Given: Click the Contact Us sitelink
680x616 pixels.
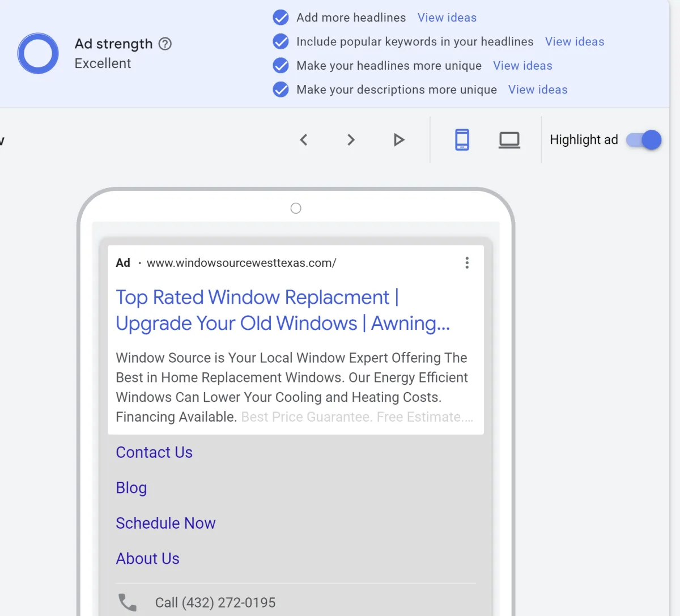Looking at the screenshot, I should pyautogui.click(x=154, y=452).
